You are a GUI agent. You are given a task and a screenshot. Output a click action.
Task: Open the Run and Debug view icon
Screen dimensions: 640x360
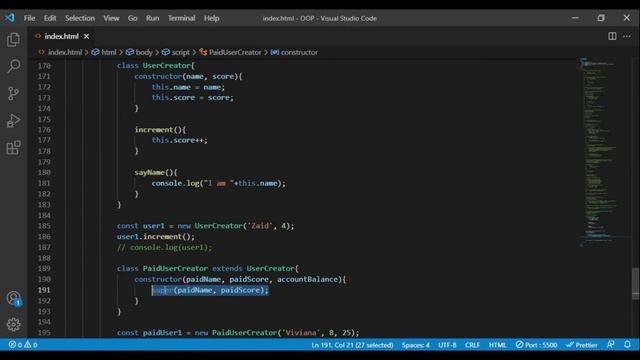click(x=13, y=121)
